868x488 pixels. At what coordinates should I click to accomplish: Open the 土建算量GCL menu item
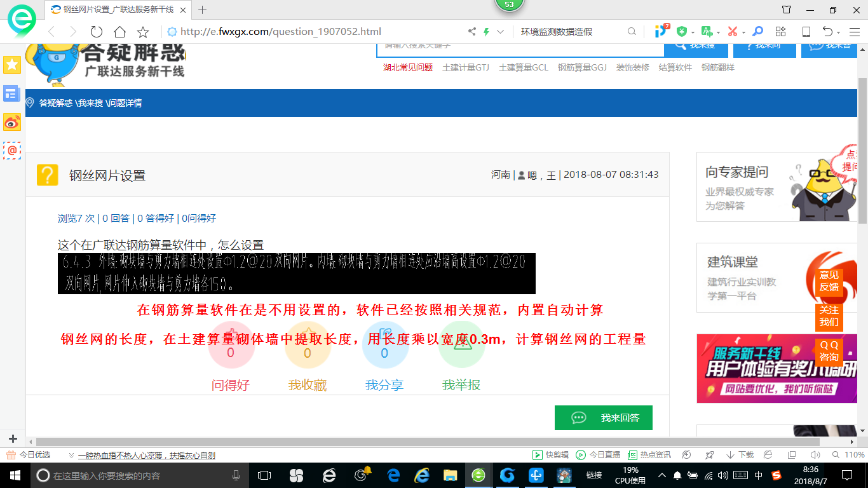524,67
